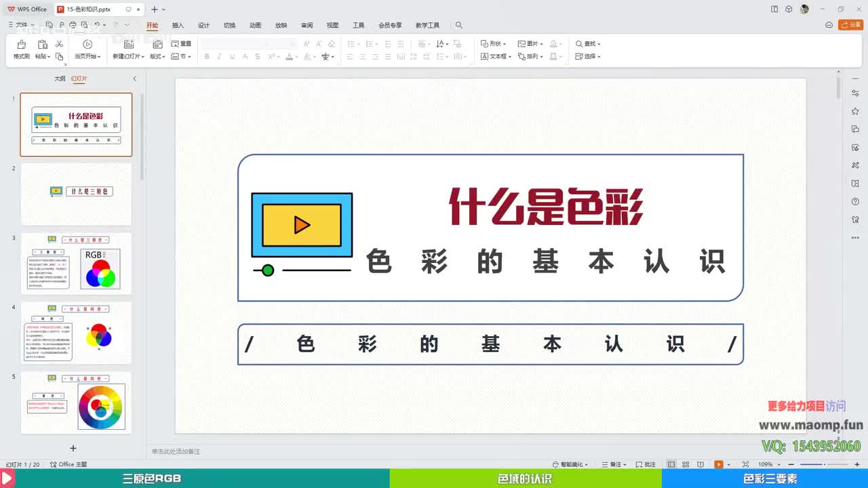Toggle the Comments (批注) button in status bar

pyautogui.click(x=646, y=464)
